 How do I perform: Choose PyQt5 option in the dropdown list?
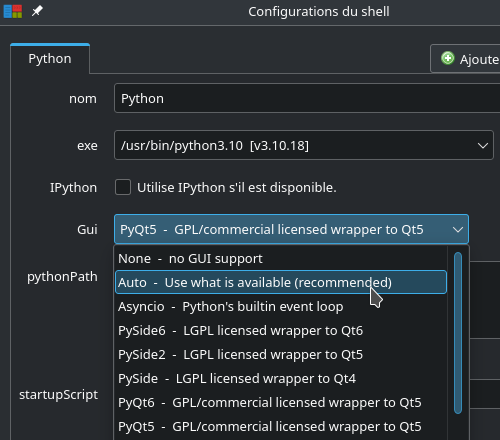click(281, 426)
